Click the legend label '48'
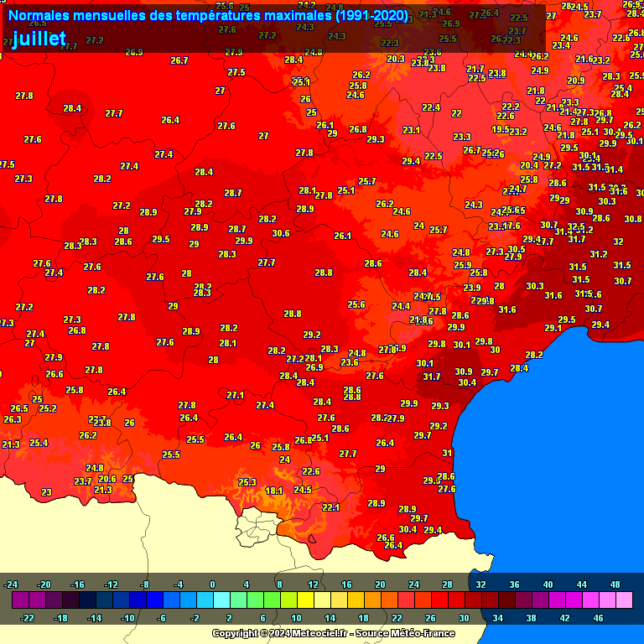 tap(615, 584)
